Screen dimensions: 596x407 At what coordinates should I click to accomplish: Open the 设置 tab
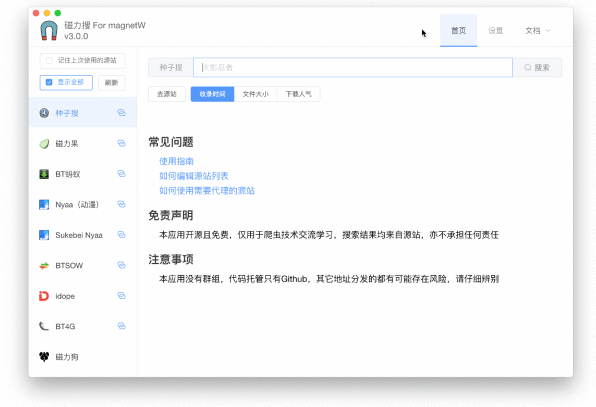[496, 30]
